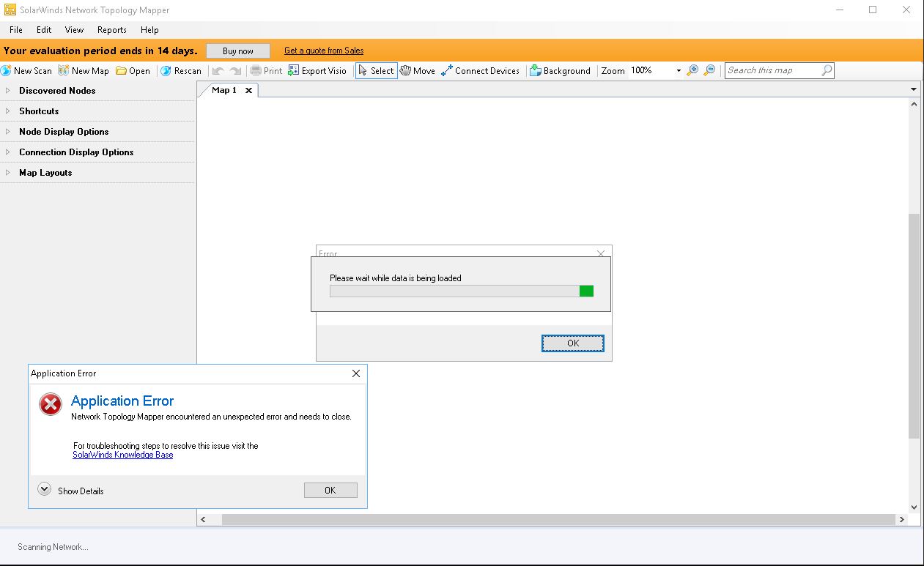The width and height of the screenshot is (924, 566).
Task: Click map scroll right arrow
Action: (x=901, y=519)
